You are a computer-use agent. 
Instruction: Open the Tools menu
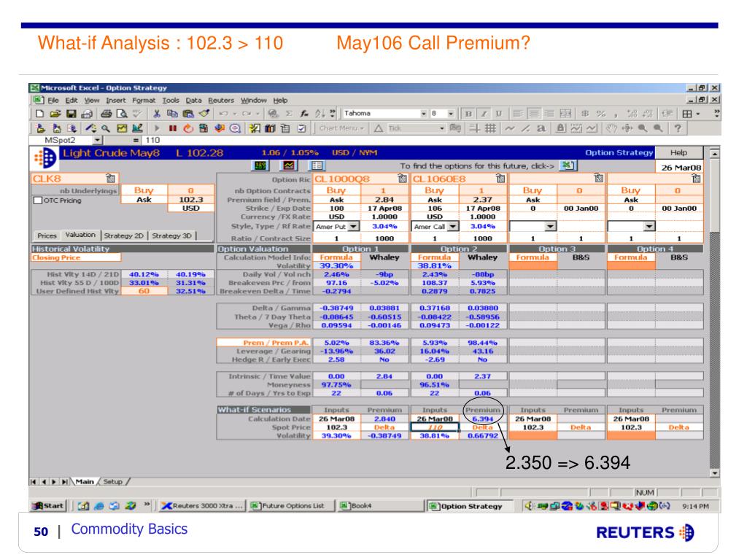click(171, 101)
